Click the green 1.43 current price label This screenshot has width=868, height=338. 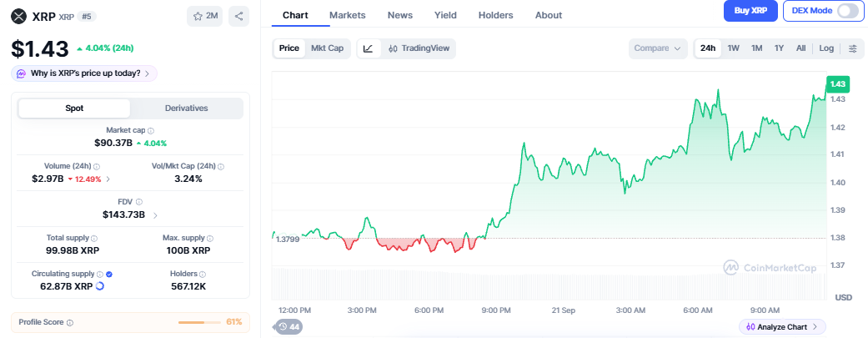tap(837, 84)
